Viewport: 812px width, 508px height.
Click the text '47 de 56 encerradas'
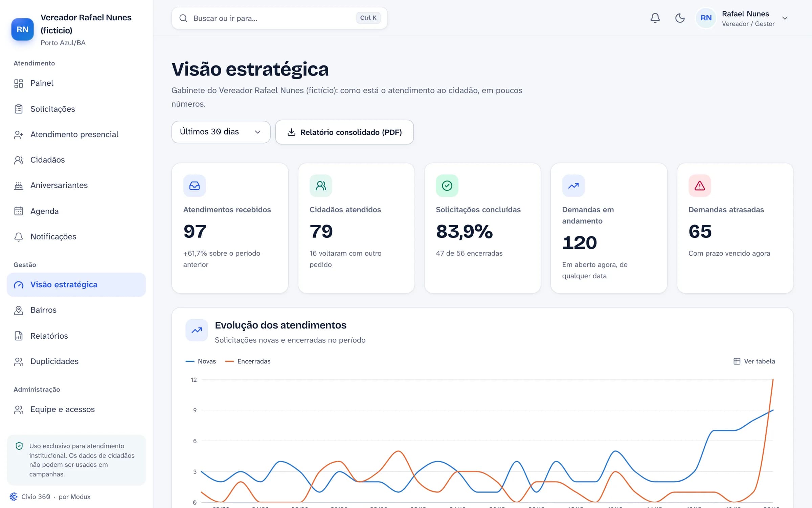click(x=469, y=253)
